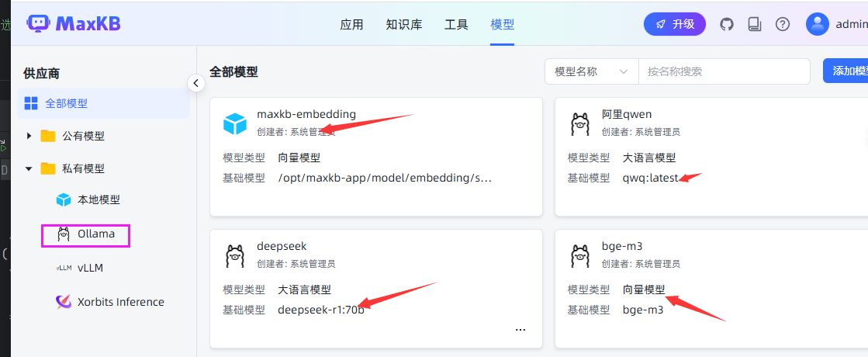Open the deepseek model card title
The width and height of the screenshot is (868, 357).
click(x=282, y=246)
